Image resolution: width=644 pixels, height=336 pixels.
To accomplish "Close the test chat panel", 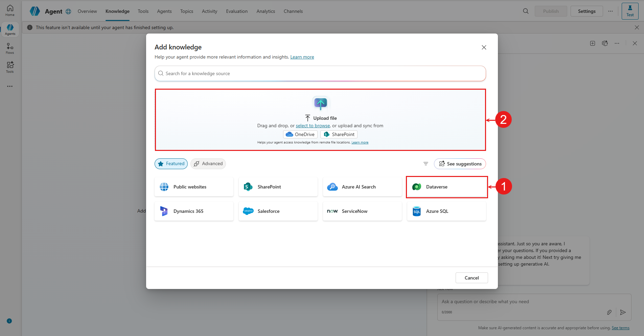I will (x=635, y=43).
